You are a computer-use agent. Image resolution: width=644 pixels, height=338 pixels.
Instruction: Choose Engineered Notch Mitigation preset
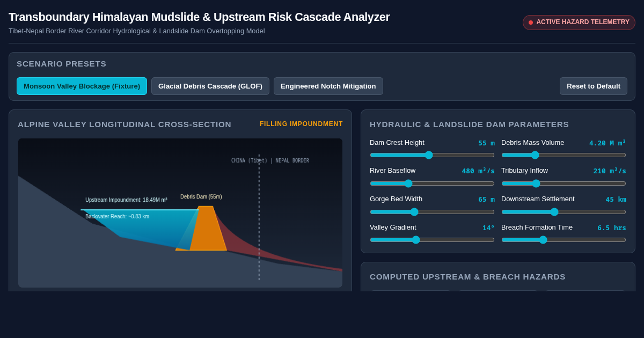point(328,86)
